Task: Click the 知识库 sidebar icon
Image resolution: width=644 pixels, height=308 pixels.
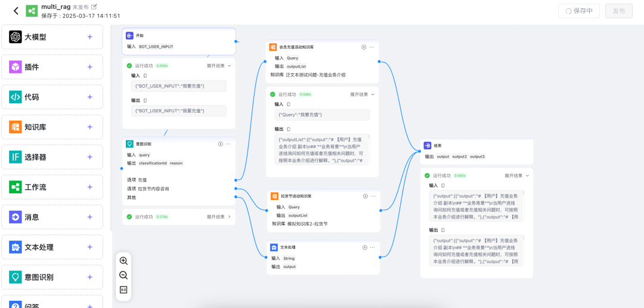Action: (x=16, y=127)
